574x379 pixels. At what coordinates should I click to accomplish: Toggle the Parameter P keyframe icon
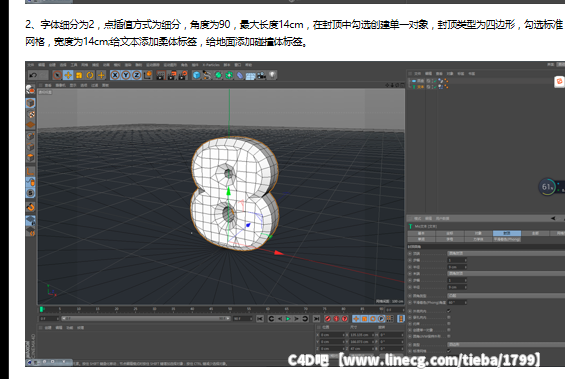381,319
